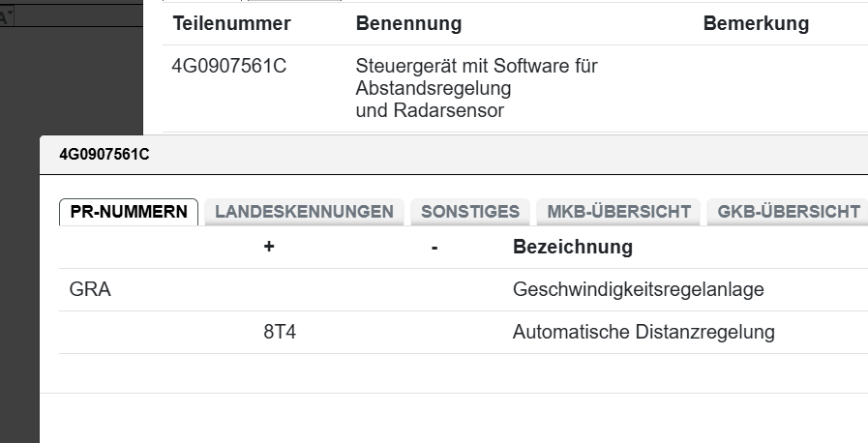The height and width of the screenshot is (443, 868).
Task: Open the LANDESKENNUNGEN tab
Action: click(304, 212)
